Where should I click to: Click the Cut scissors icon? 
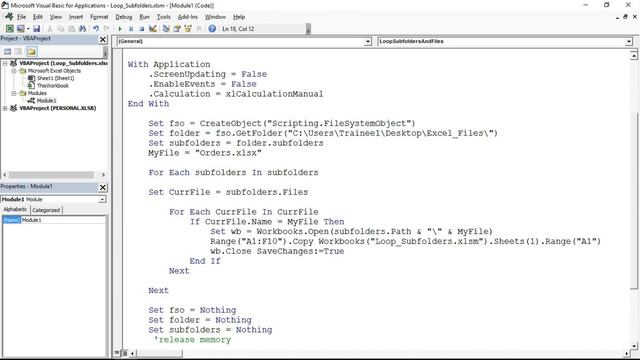(50, 29)
